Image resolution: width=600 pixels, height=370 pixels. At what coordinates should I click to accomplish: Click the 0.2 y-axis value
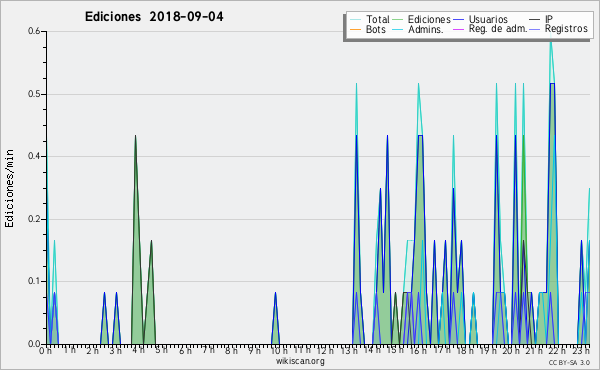pos(34,219)
